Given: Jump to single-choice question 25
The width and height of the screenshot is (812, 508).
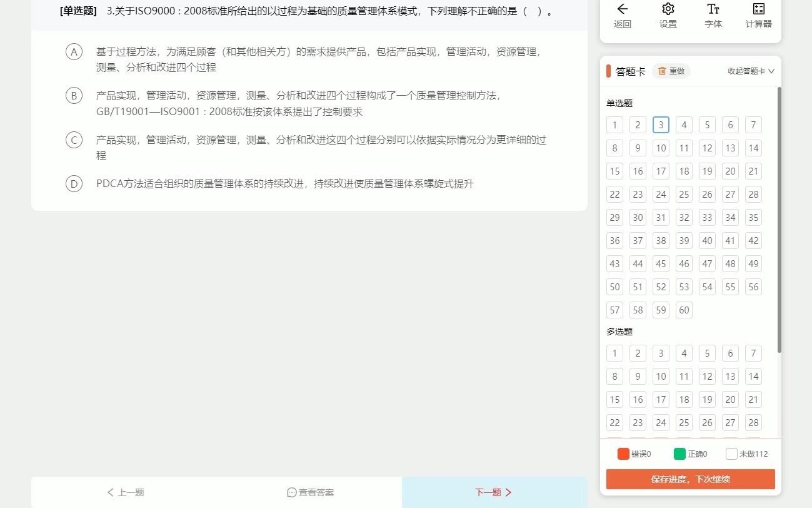Looking at the screenshot, I should (x=684, y=194).
